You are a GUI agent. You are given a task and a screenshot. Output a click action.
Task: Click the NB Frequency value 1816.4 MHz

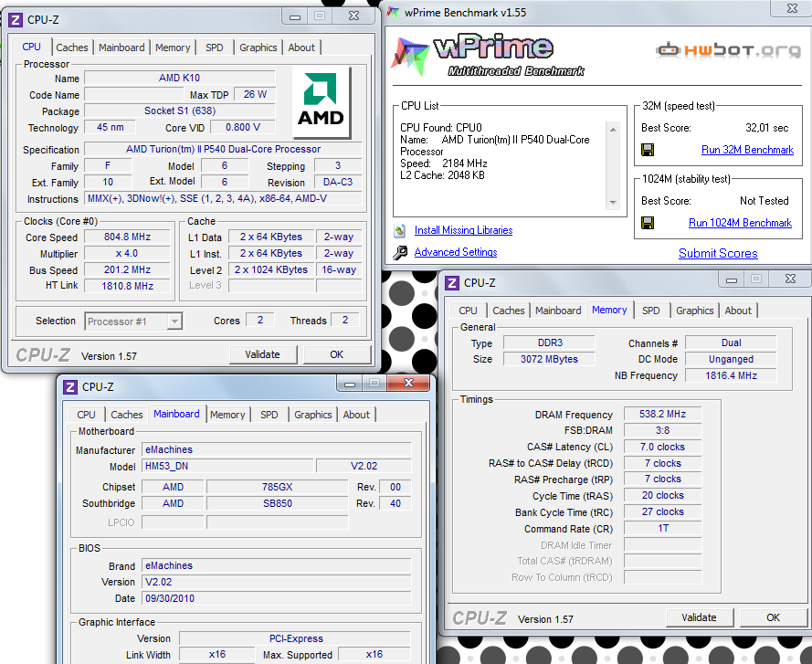pos(731,375)
